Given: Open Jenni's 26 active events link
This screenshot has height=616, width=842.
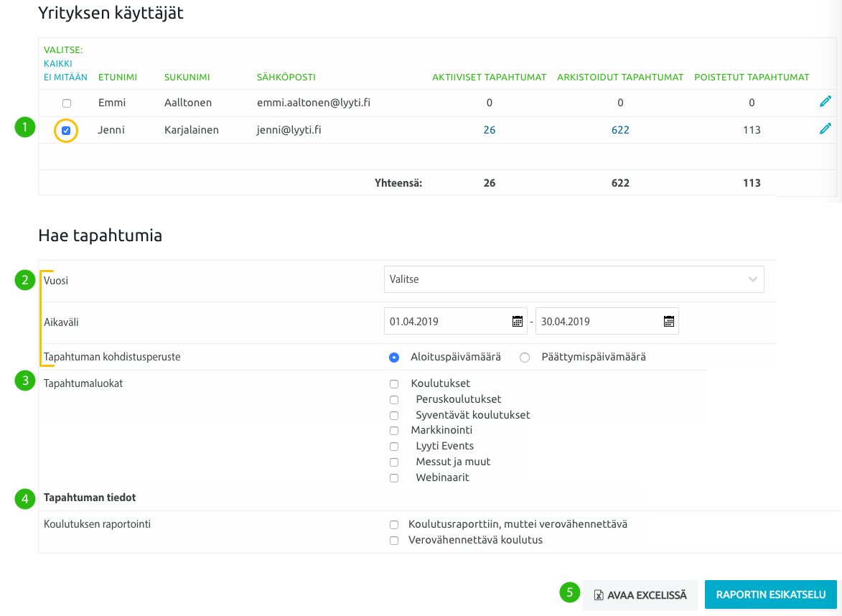Looking at the screenshot, I should click(489, 130).
